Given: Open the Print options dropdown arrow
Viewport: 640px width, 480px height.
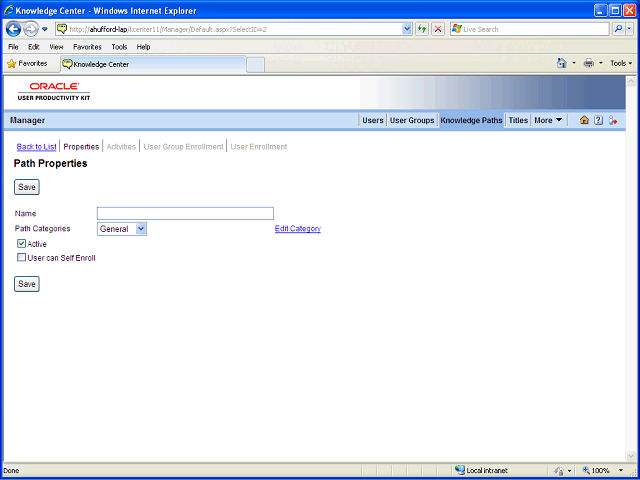Looking at the screenshot, I should (600, 63).
